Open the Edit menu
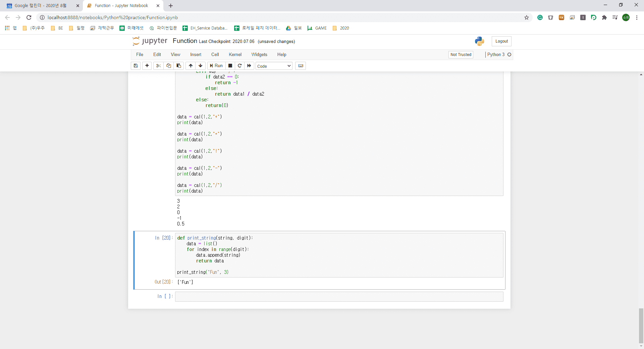This screenshot has height=349, width=644. pos(157,55)
